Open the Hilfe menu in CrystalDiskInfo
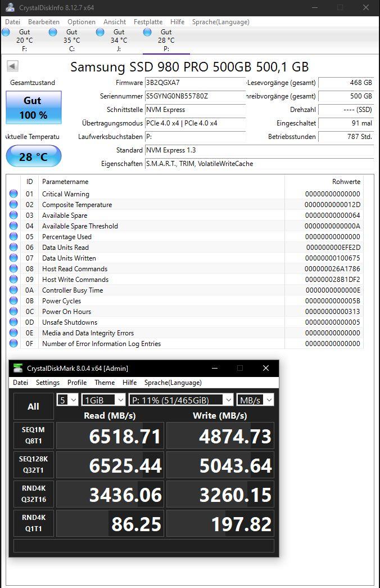 point(177,22)
